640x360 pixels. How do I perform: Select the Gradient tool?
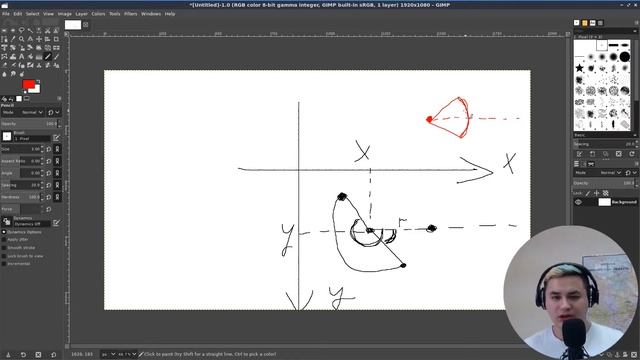click(x=39, y=56)
